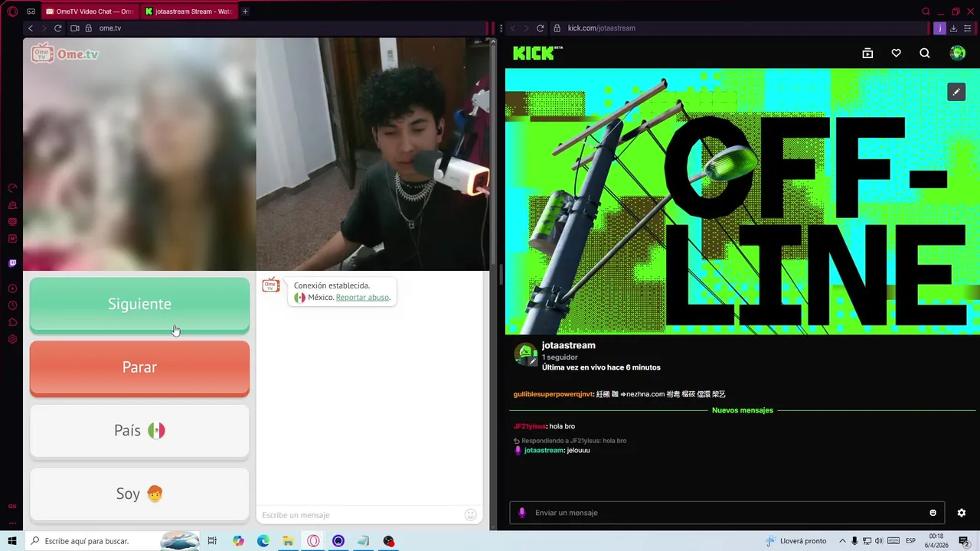The height and width of the screenshot is (551, 980).
Task: Open Kick following heart icon
Action: 896,53
